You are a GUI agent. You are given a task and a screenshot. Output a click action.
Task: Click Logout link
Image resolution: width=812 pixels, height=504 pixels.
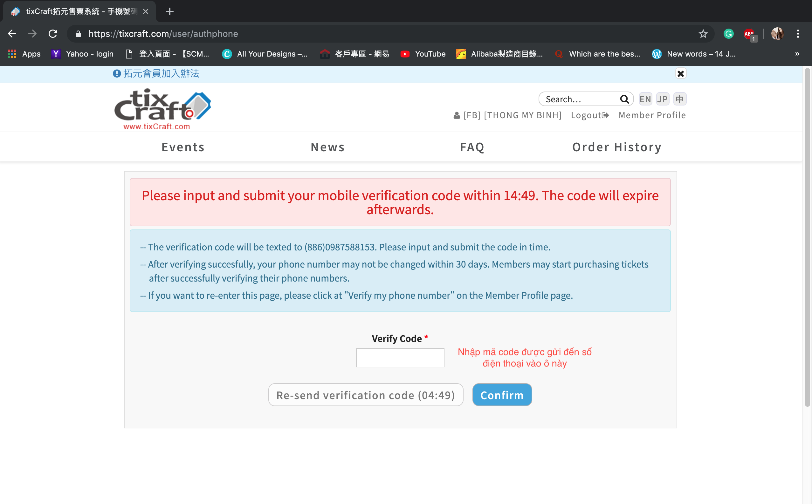pyautogui.click(x=589, y=115)
